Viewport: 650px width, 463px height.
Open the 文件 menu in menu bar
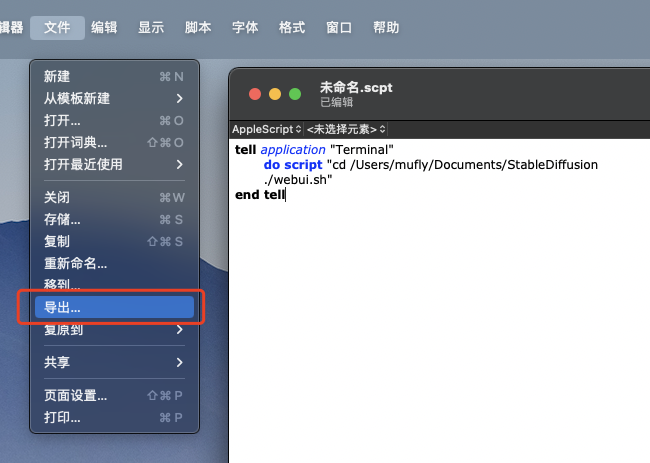point(57,28)
